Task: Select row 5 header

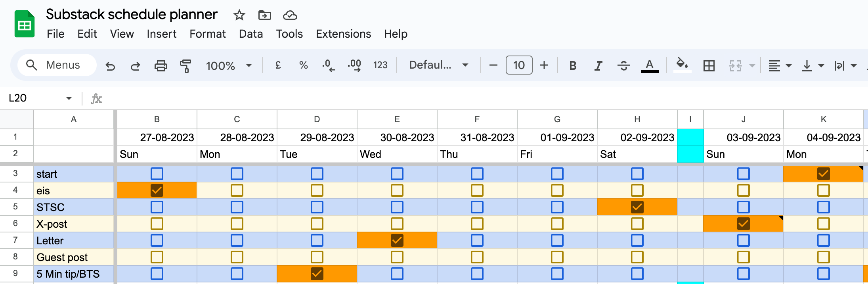Action: click(16, 207)
